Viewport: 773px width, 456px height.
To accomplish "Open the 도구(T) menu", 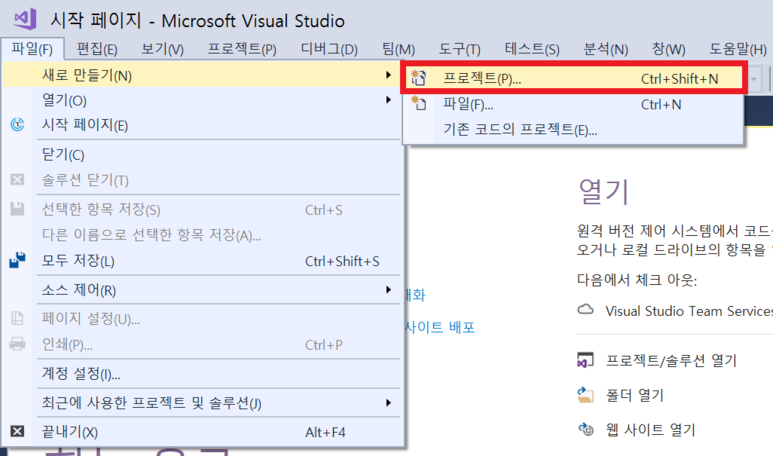I will [459, 49].
